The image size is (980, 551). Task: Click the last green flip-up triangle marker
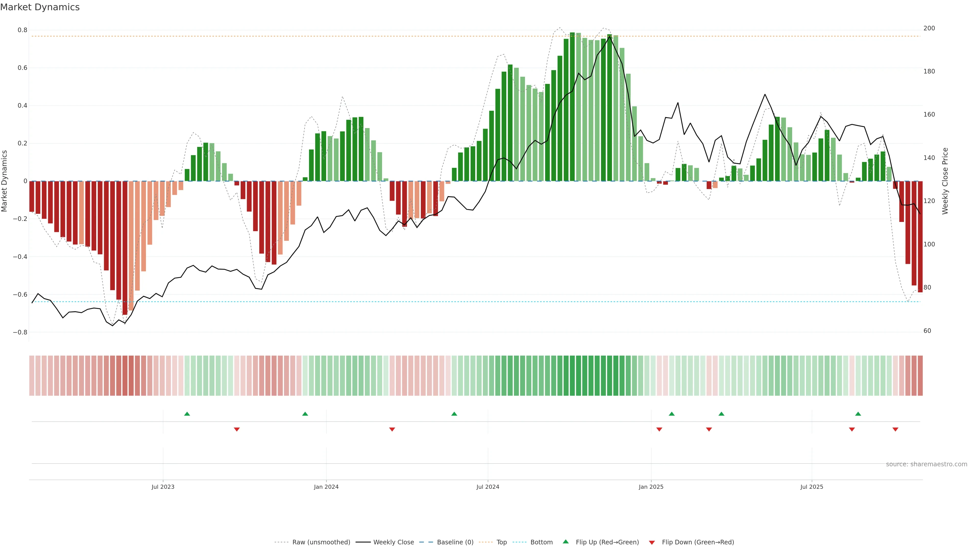pos(858,414)
